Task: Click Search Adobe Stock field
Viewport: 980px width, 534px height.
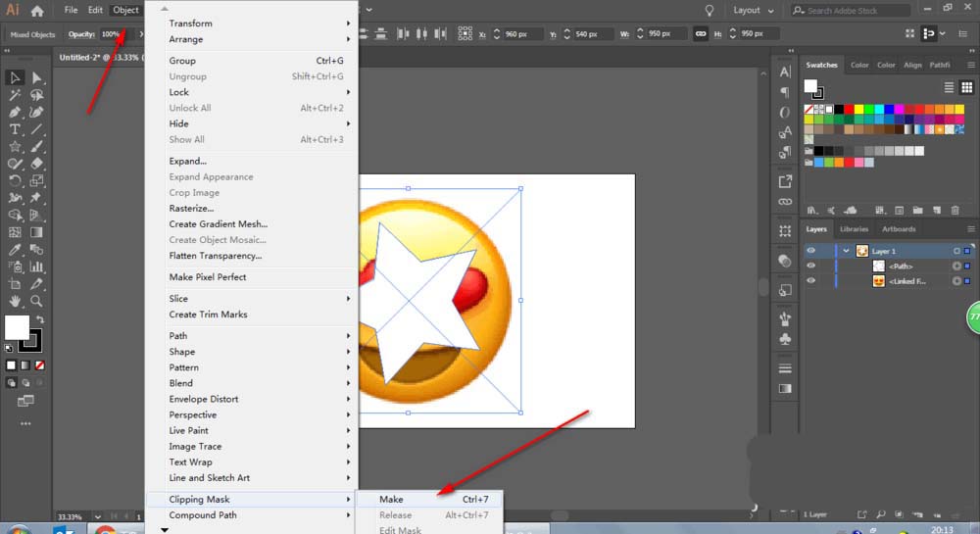Action: coord(851,11)
